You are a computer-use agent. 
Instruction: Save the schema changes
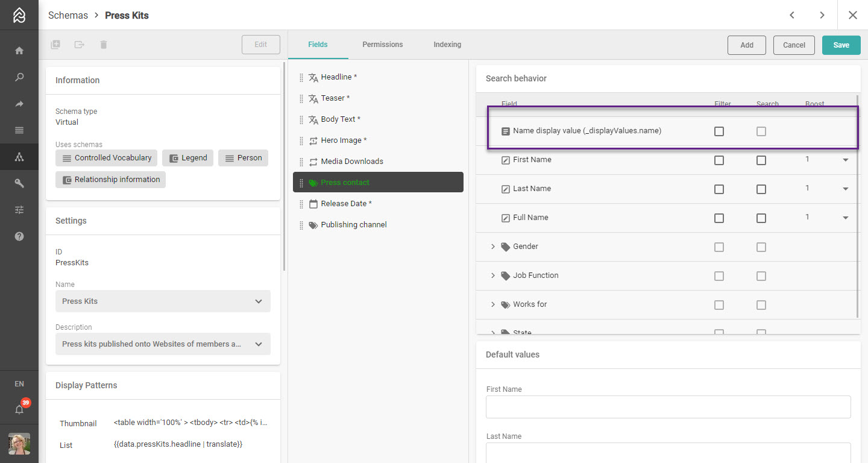pos(841,45)
